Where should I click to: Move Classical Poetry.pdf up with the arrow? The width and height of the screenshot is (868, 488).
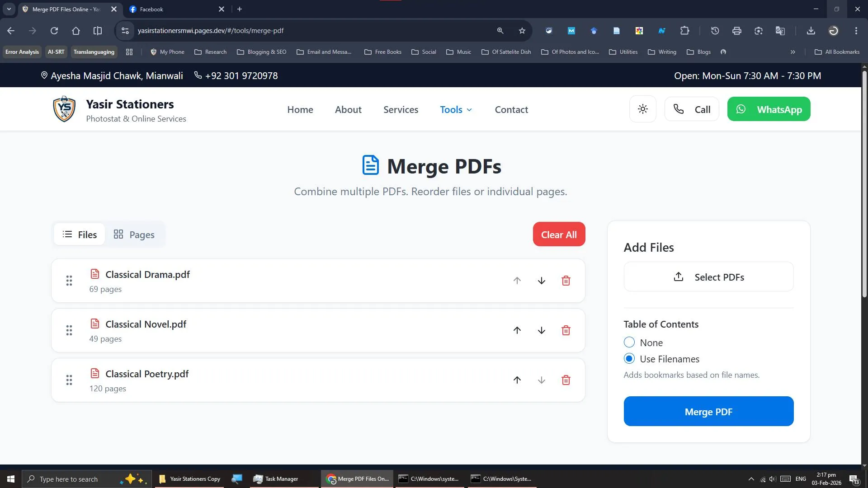pos(517,380)
